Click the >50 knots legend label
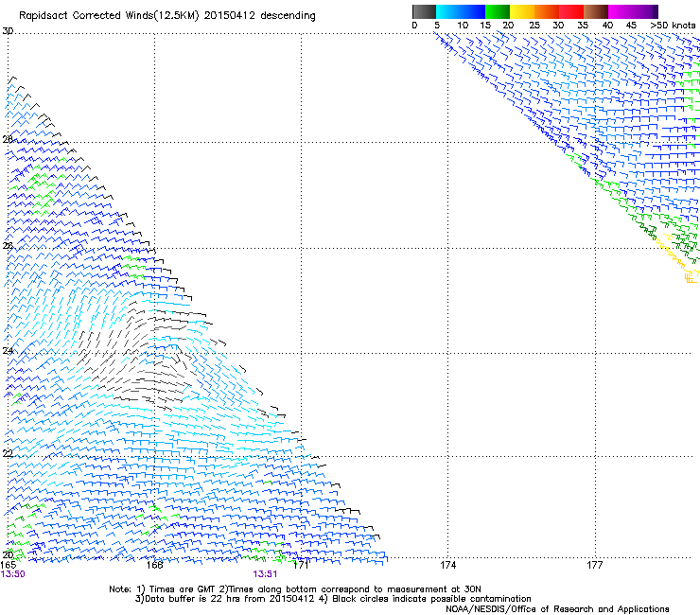700x615 pixels. pyautogui.click(x=673, y=26)
